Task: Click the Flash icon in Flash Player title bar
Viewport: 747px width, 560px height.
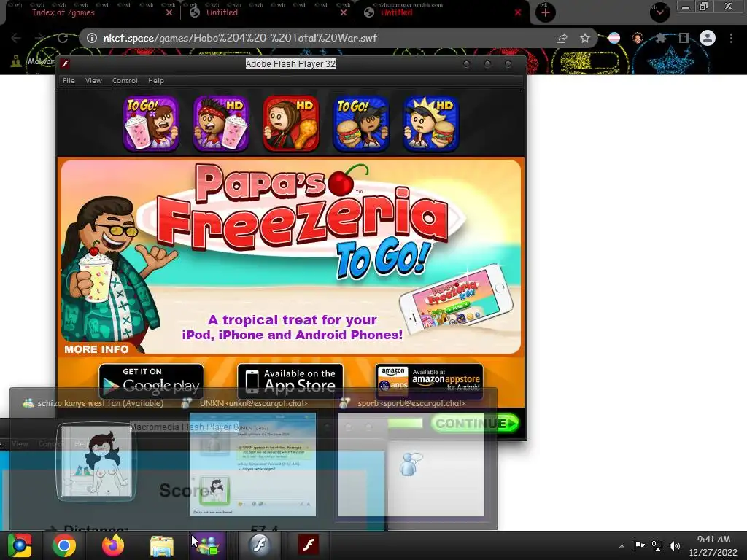Action: 65,64
